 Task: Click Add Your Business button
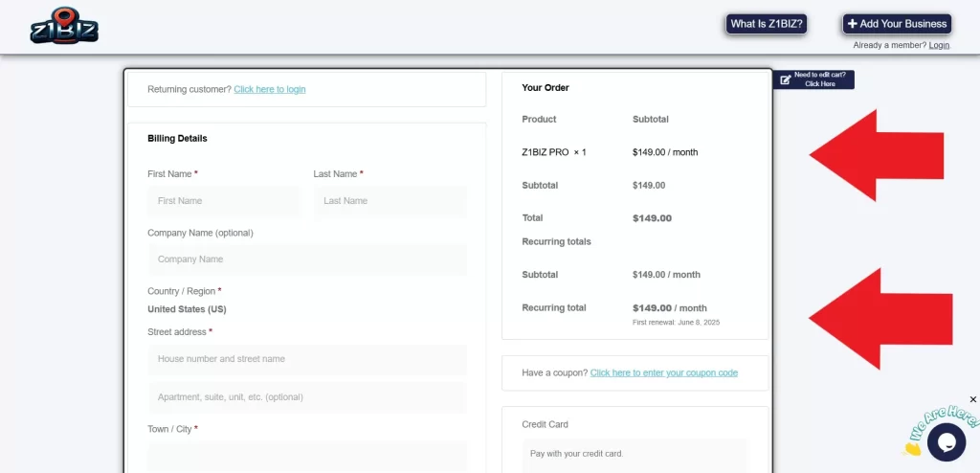click(x=897, y=24)
